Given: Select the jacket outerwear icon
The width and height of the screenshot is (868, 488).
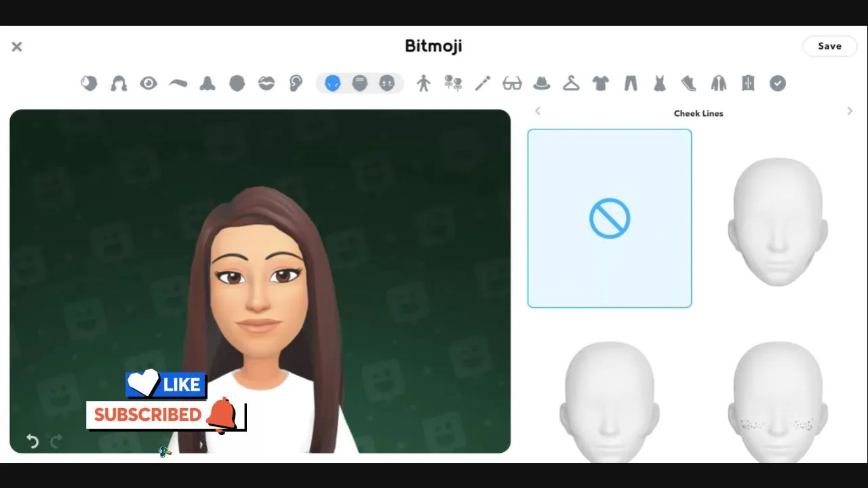Looking at the screenshot, I should click(x=719, y=83).
